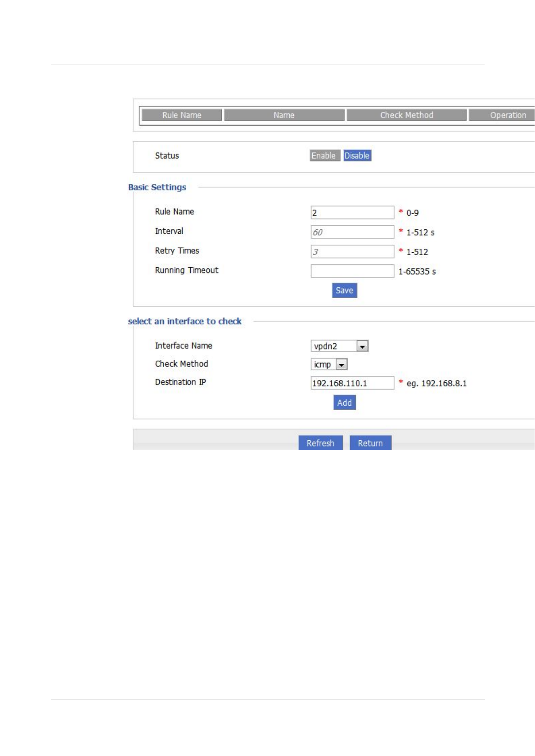Viewport: 535px width, 756px height.
Task: Click the Enable status button
Action: [x=324, y=156]
